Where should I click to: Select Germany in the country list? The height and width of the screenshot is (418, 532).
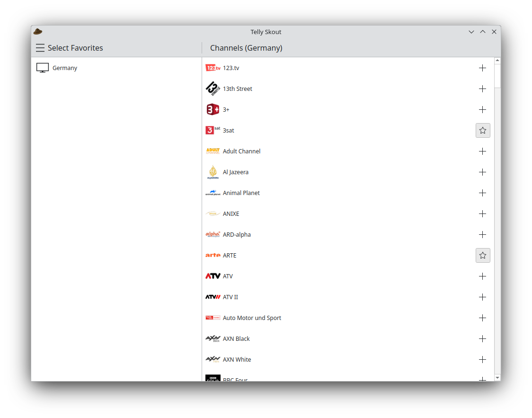click(x=65, y=68)
